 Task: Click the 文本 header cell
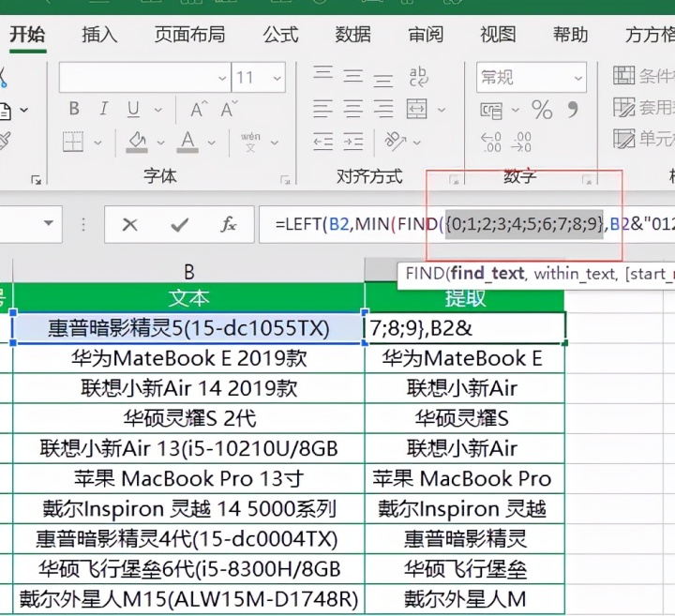point(188,298)
